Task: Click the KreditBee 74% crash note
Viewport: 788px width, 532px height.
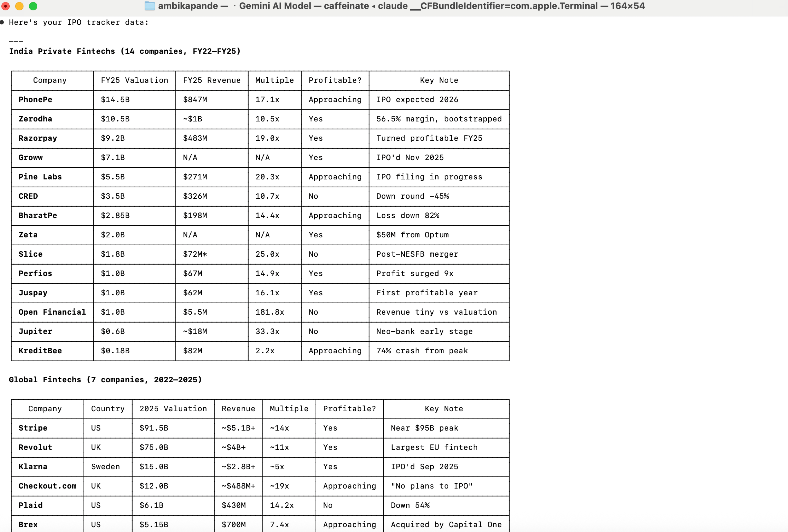Action: tap(422, 351)
